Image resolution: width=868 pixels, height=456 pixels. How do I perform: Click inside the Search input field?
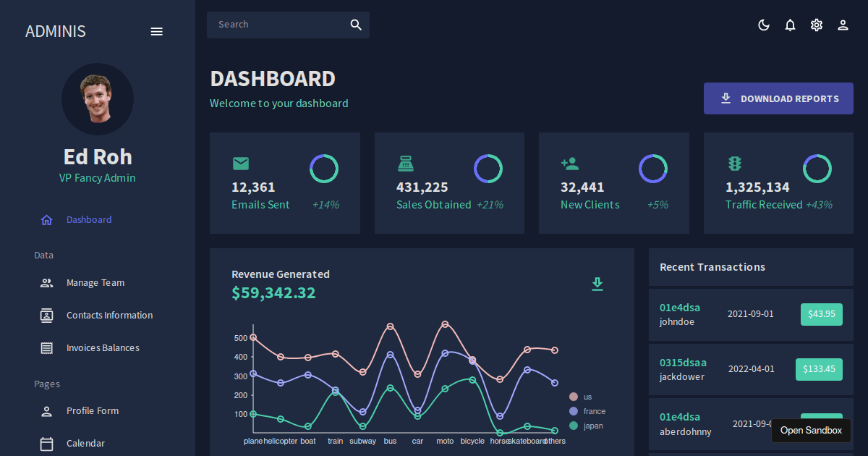coord(275,24)
